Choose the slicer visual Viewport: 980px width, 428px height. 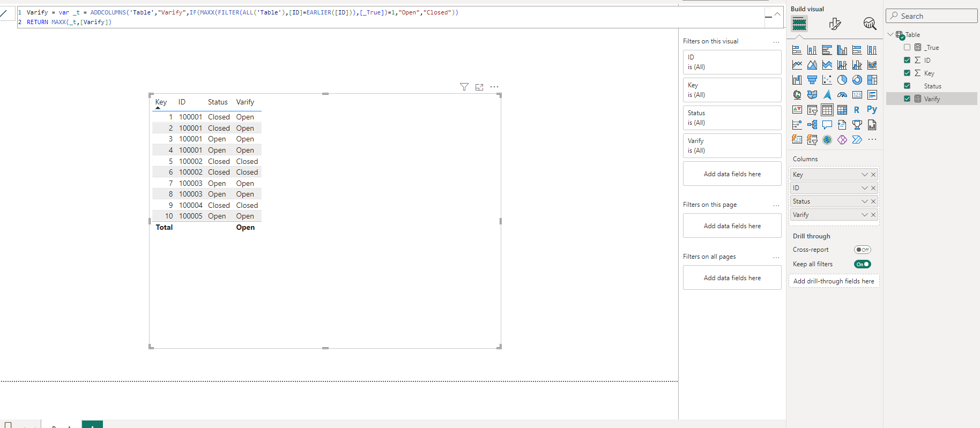pyautogui.click(x=812, y=110)
